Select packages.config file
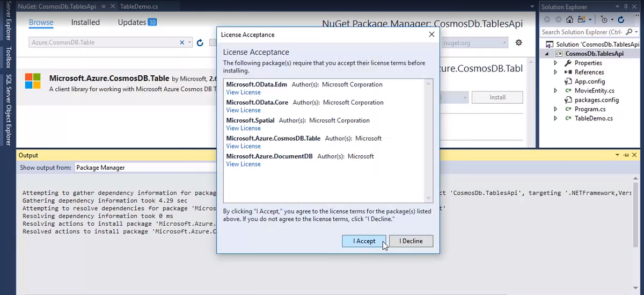 (596, 100)
